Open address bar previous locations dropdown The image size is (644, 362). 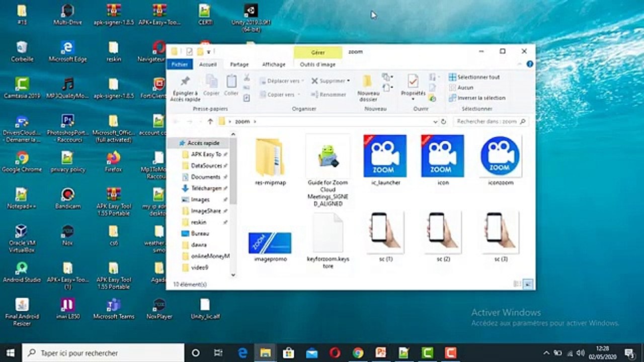point(435,122)
